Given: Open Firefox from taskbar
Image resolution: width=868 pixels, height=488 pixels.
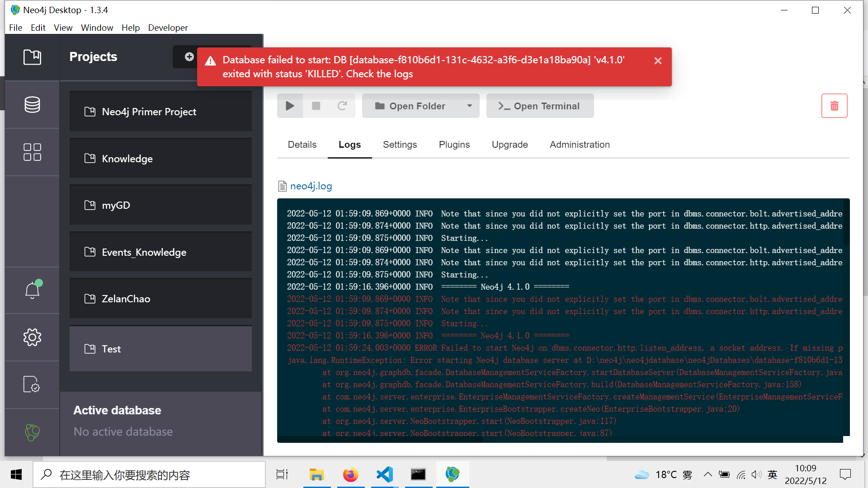Looking at the screenshot, I should point(350,474).
